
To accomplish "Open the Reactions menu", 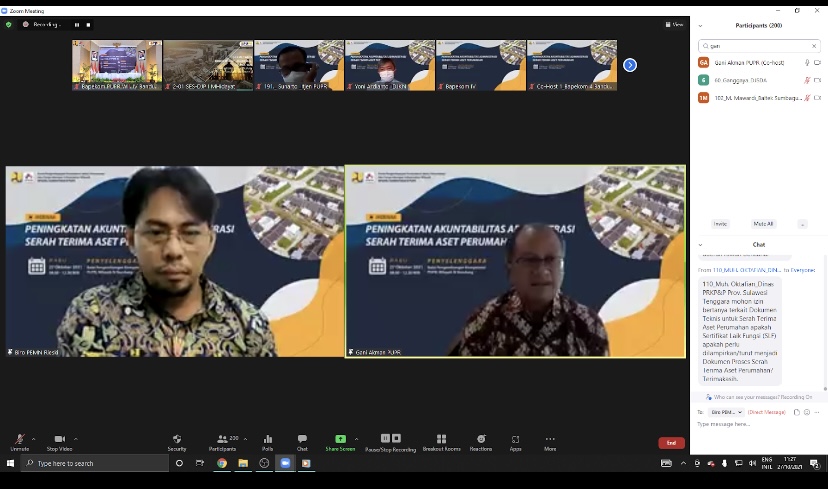I will tap(481, 442).
